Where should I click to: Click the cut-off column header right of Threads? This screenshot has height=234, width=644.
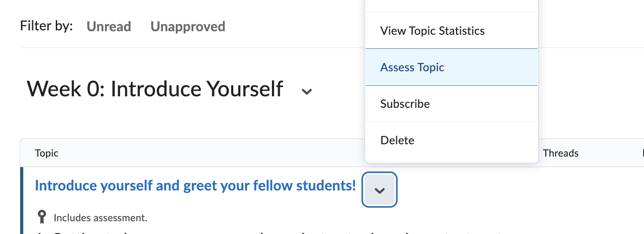[642, 153]
